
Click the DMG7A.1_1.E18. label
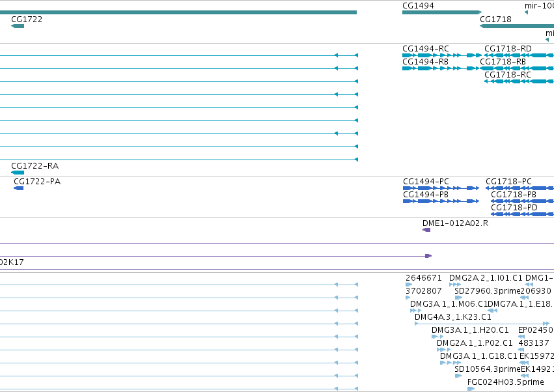521,304
